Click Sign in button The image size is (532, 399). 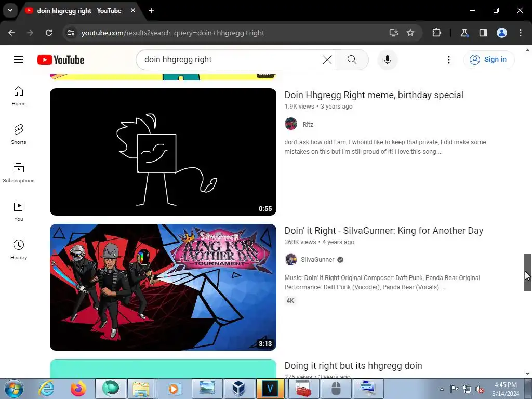[488, 60]
